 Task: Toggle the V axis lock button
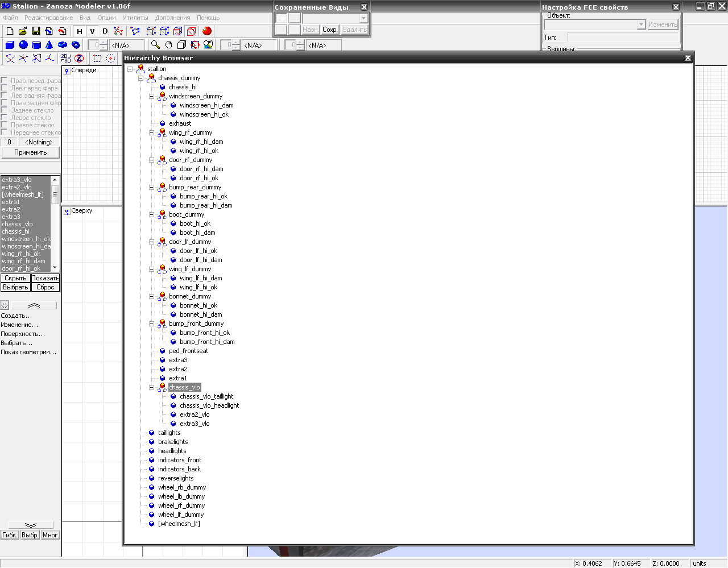tap(92, 31)
